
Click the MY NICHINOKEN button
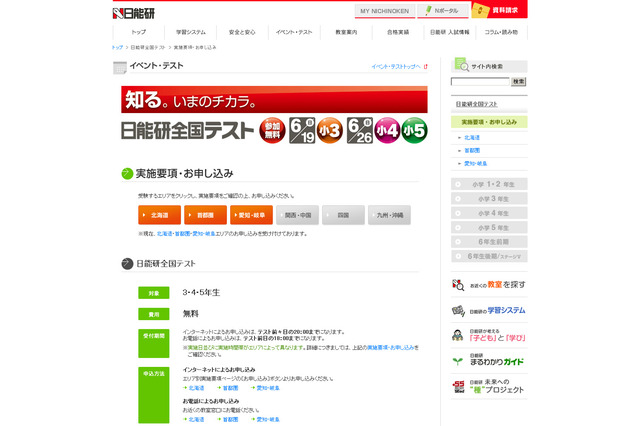(x=384, y=11)
